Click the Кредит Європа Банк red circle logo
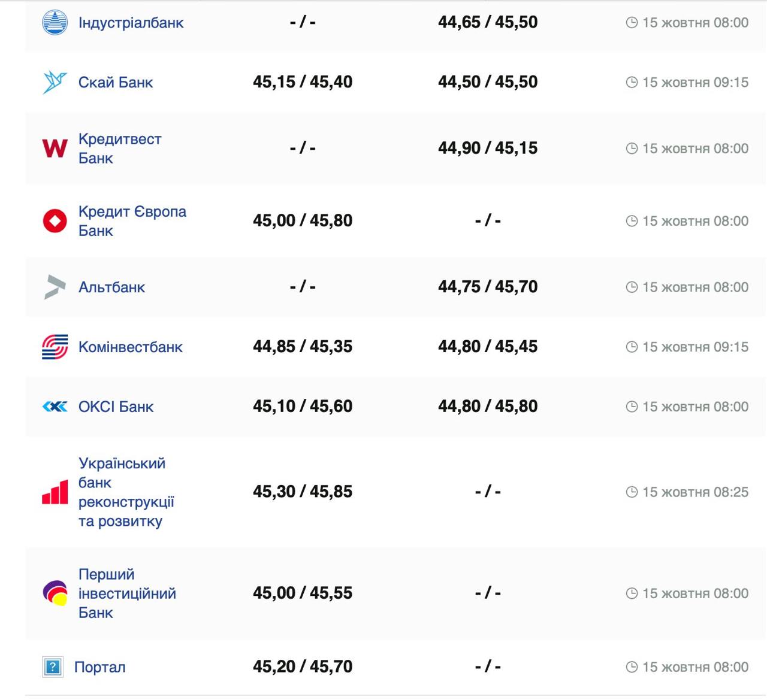Image resolution: width=767 pixels, height=700 pixels. tap(55, 221)
